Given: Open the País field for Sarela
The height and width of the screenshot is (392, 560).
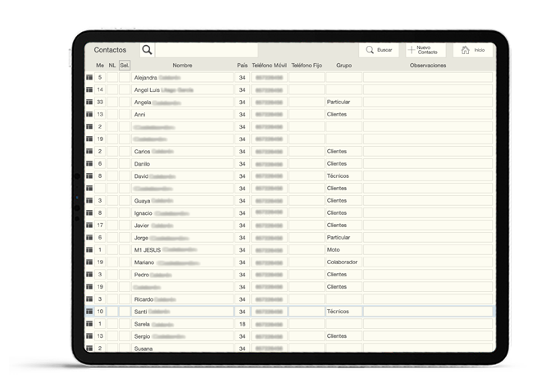Looking at the screenshot, I should coord(242,324).
